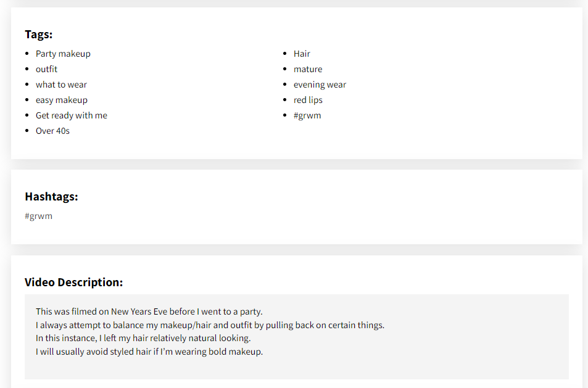Screen dimensions: 588x388
Task: Open the evening wear tag
Action: coord(320,85)
